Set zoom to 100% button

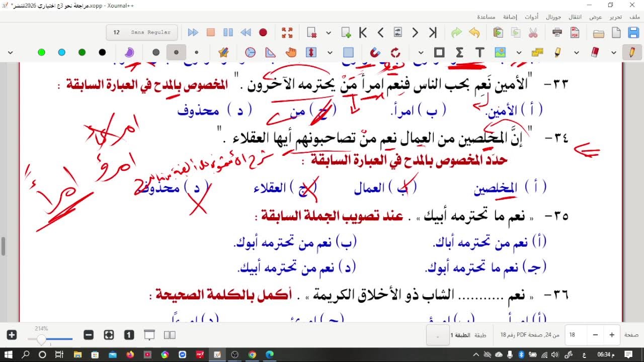click(129, 335)
